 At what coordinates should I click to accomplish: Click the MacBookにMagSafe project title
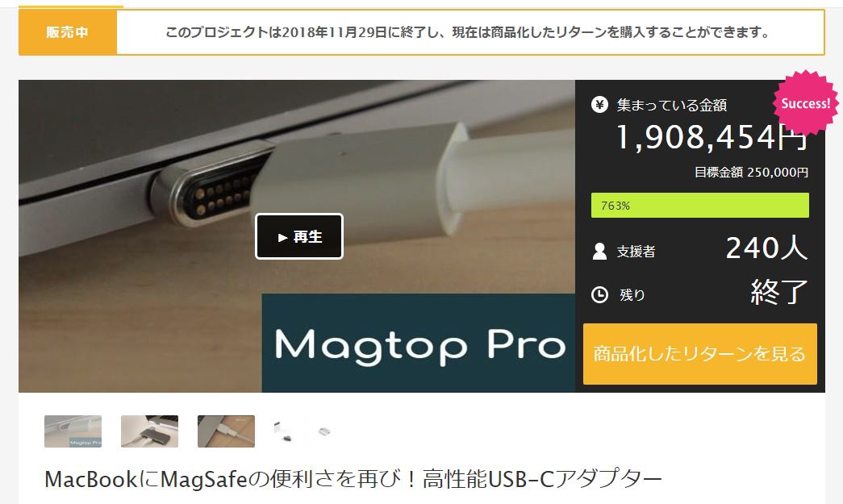(353, 479)
